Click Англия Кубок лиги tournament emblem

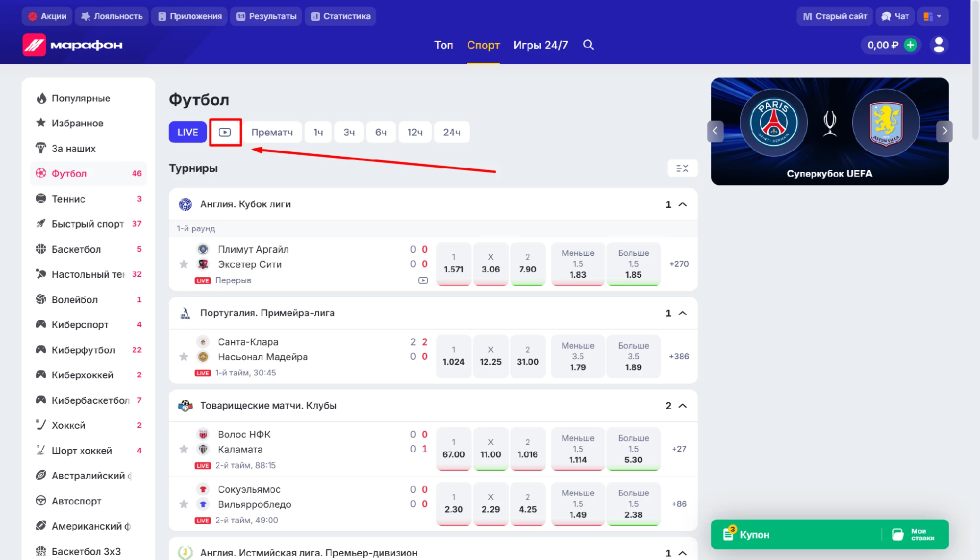[185, 204]
